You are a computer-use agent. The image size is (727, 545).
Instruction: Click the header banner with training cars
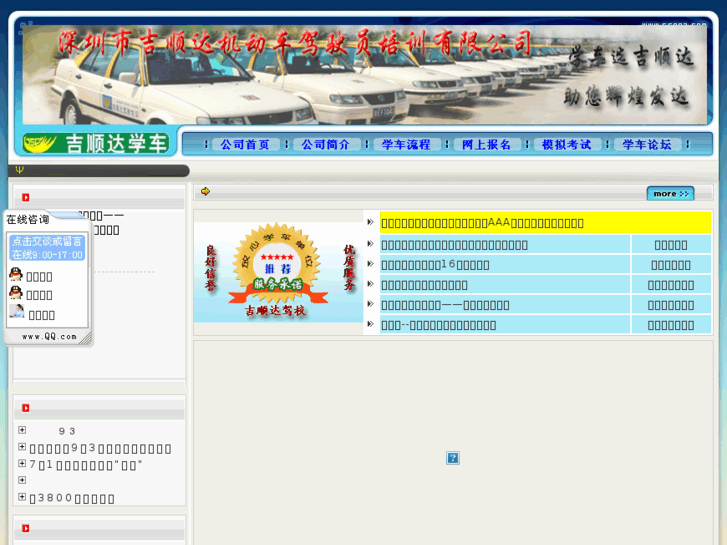tap(364, 74)
